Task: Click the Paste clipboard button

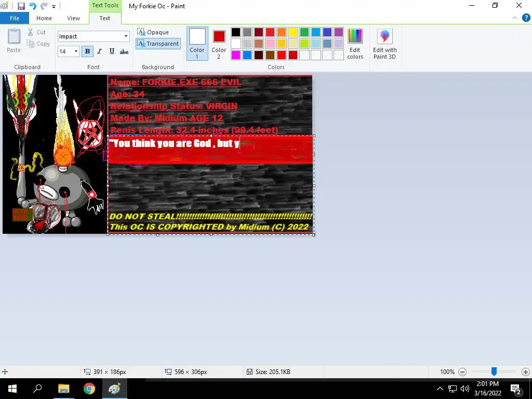Action: [x=14, y=41]
